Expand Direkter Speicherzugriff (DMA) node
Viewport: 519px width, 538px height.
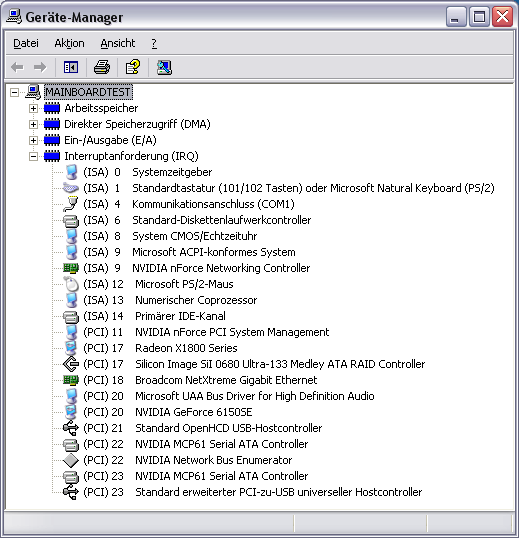pos(33,124)
